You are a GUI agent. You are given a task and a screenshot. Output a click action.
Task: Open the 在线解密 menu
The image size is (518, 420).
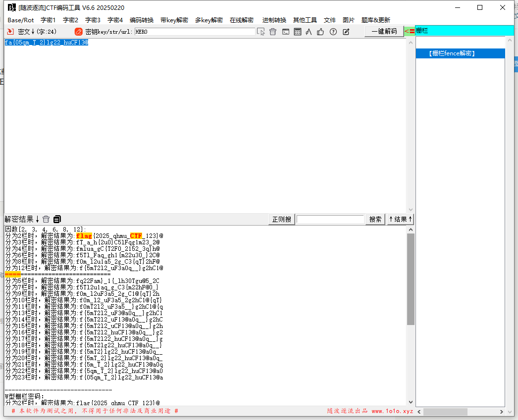[242, 20]
